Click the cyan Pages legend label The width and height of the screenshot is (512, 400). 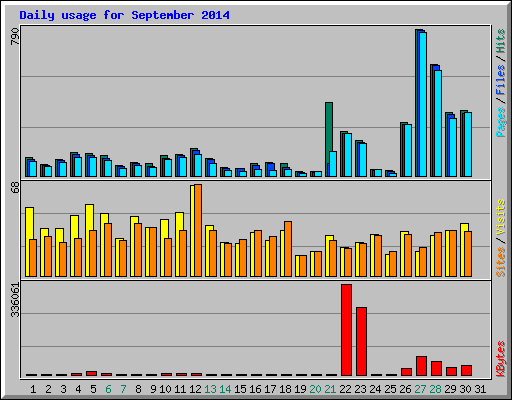pyautogui.click(x=501, y=122)
